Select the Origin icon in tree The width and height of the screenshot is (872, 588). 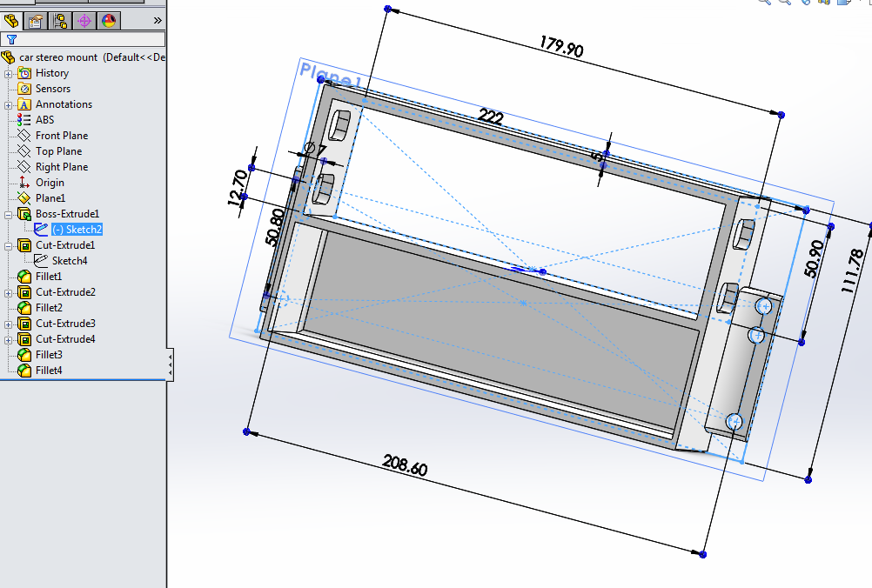tap(24, 183)
